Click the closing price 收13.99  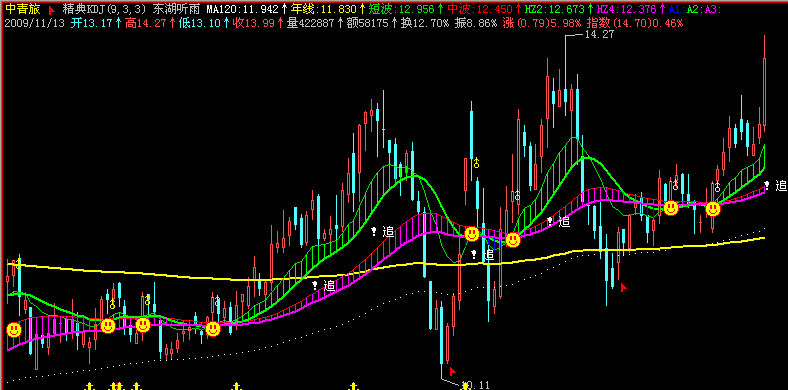click(x=254, y=23)
